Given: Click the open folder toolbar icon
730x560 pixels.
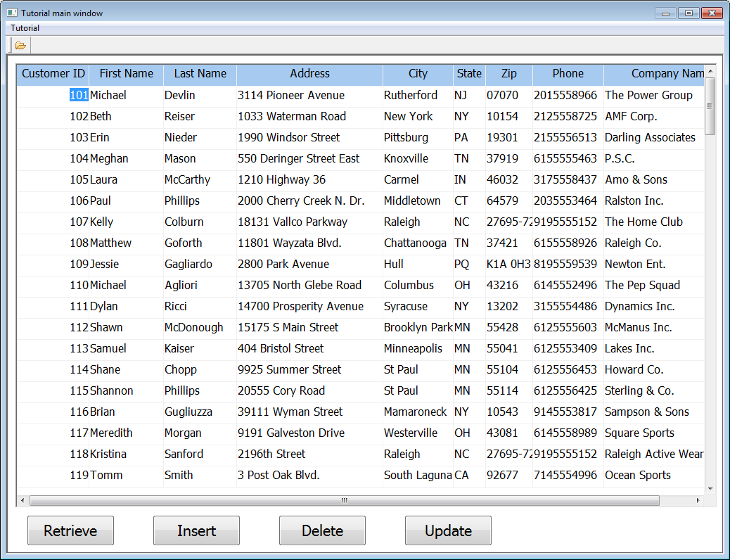Looking at the screenshot, I should coord(20,46).
